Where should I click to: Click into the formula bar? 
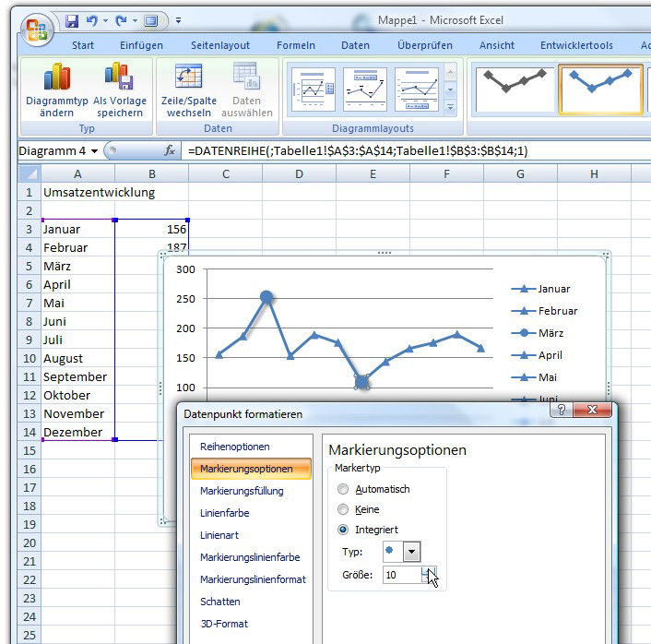click(415, 150)
